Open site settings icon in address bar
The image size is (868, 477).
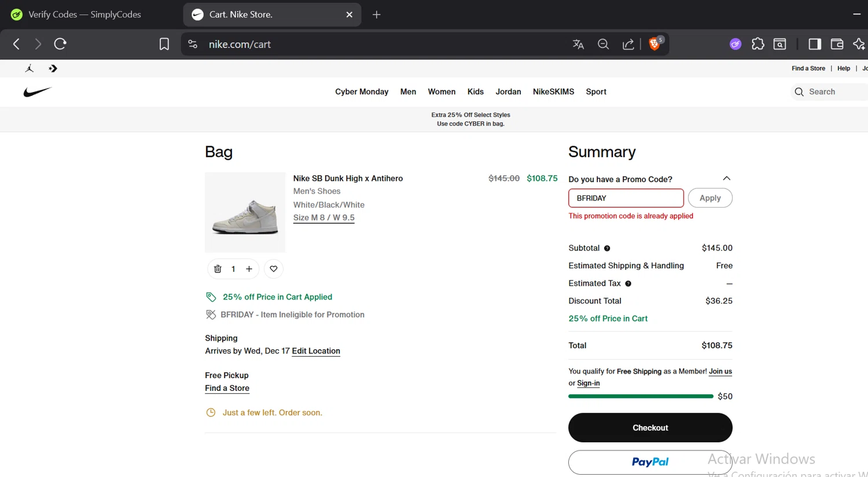(x=193, y=44)
